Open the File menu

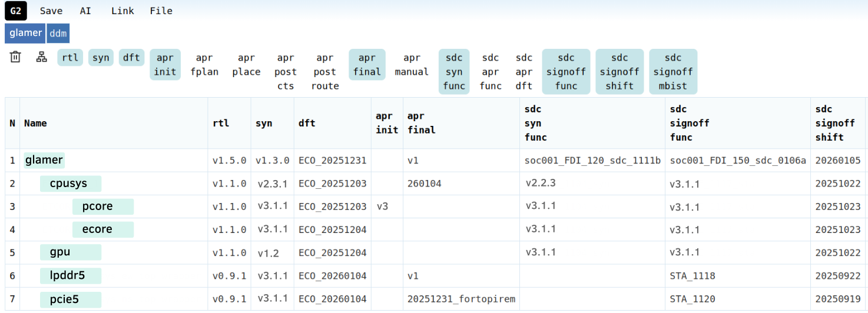(161, 11)
